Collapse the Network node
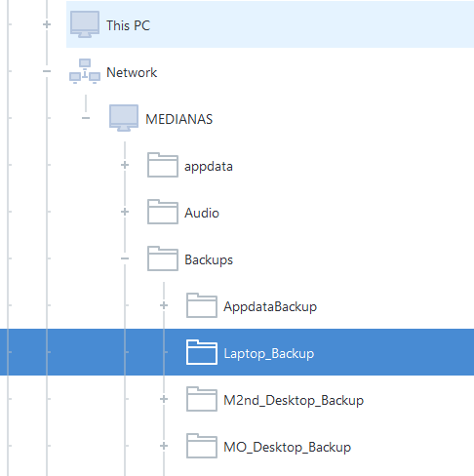The width and height of the screenshot is (474, 476). click(x=47, y=71)
